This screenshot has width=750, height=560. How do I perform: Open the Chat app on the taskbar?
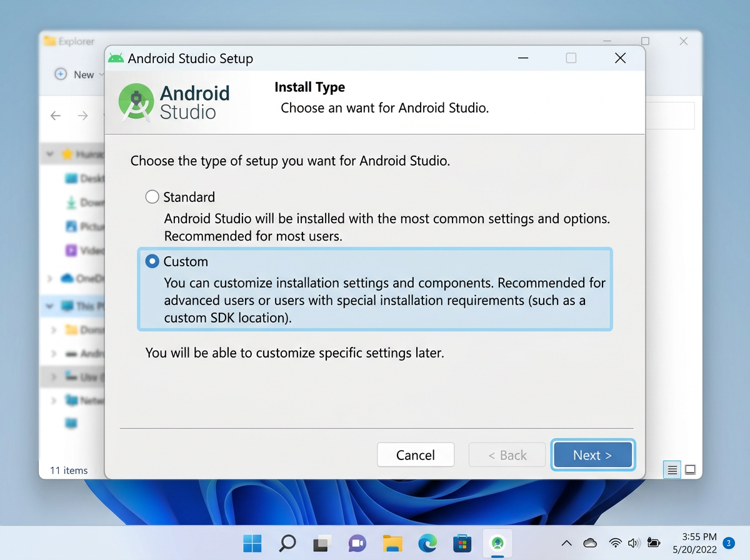pos(357,543)
